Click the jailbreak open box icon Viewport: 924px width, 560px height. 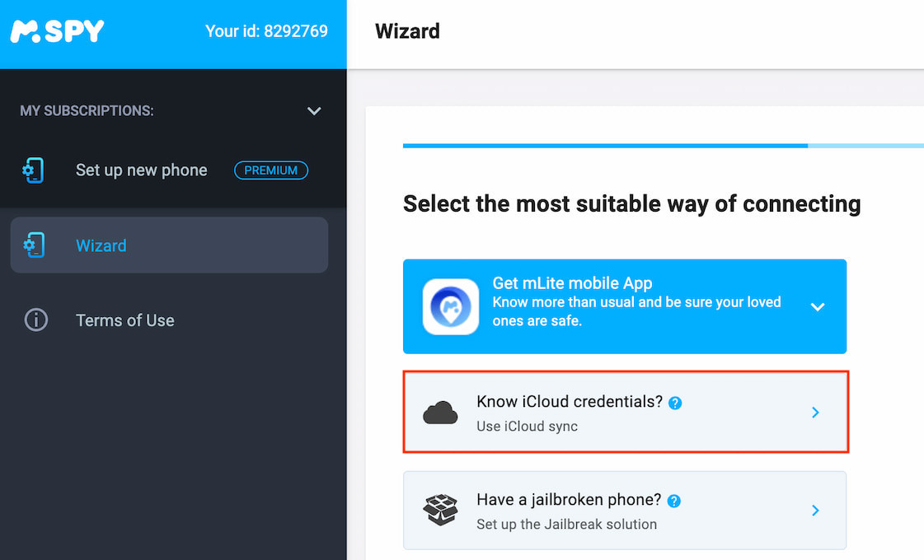(440, 510)
